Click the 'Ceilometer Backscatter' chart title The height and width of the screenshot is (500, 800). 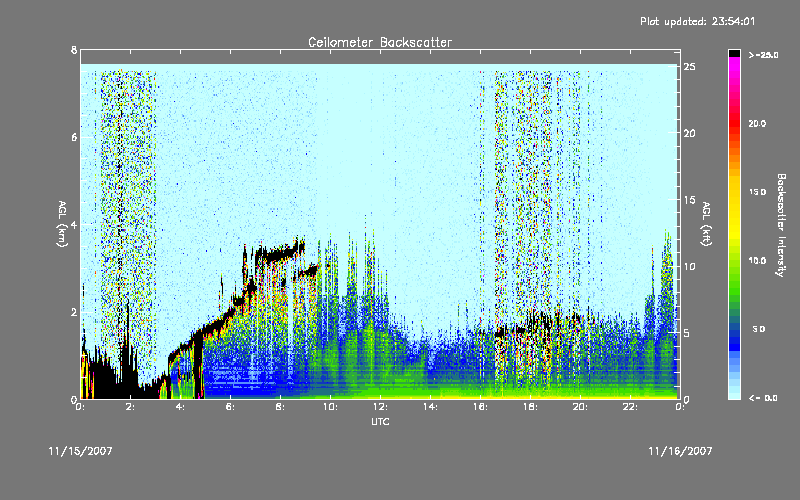(x=380, y=42)
